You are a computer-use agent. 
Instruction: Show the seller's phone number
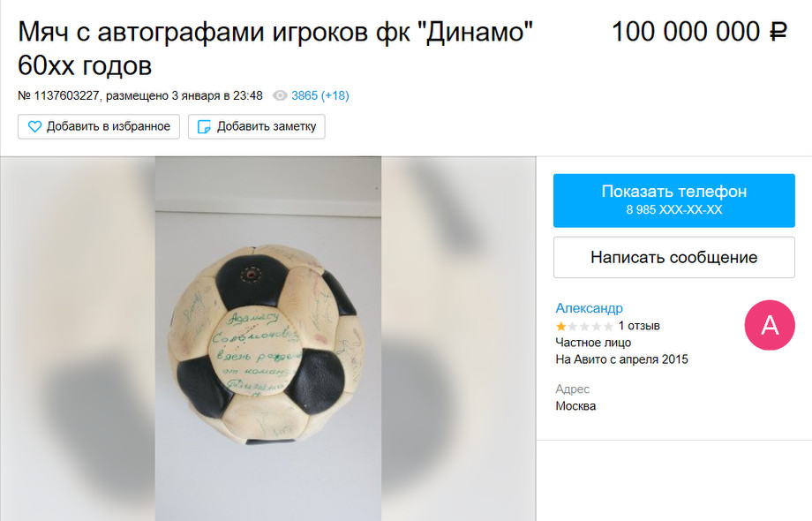[x=673, y=200]
